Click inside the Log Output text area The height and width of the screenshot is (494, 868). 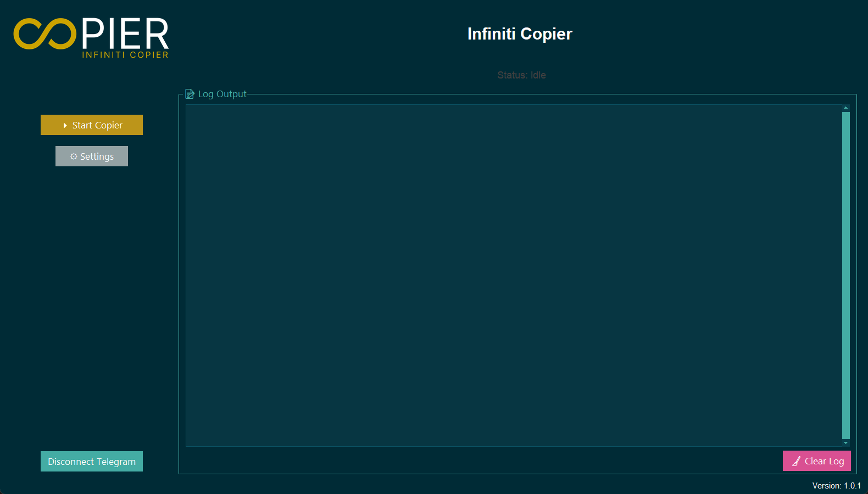(x=514, y=275)
